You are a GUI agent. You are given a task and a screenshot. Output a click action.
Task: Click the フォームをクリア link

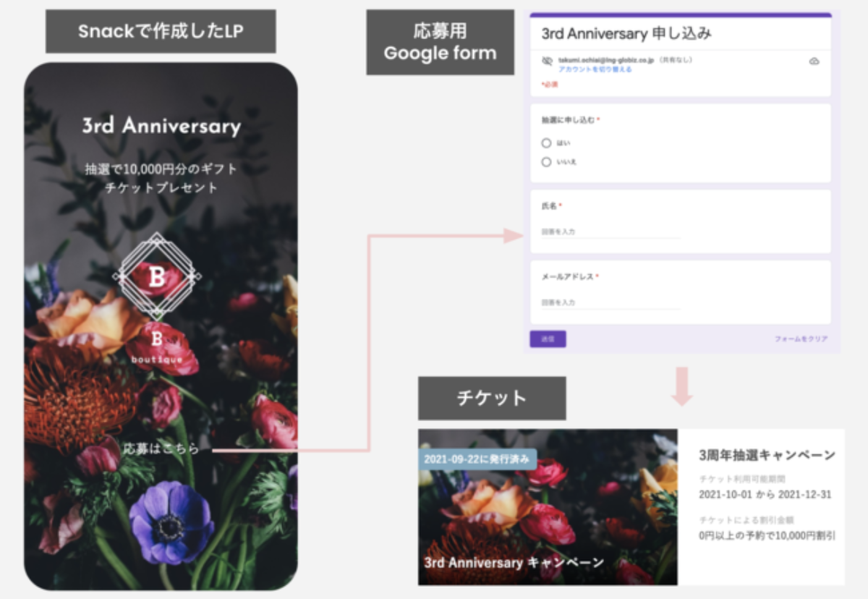pyautogui.click(x=801, y=339)
